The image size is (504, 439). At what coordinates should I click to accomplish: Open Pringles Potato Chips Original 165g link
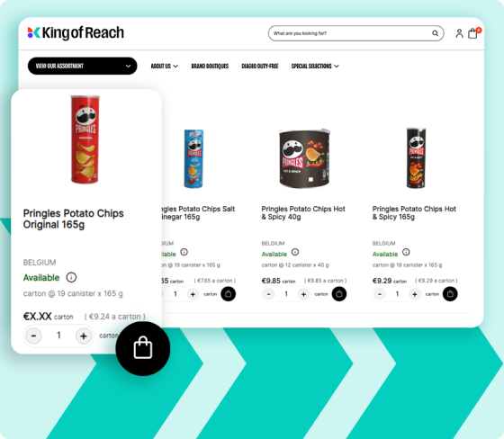[73, 219]
